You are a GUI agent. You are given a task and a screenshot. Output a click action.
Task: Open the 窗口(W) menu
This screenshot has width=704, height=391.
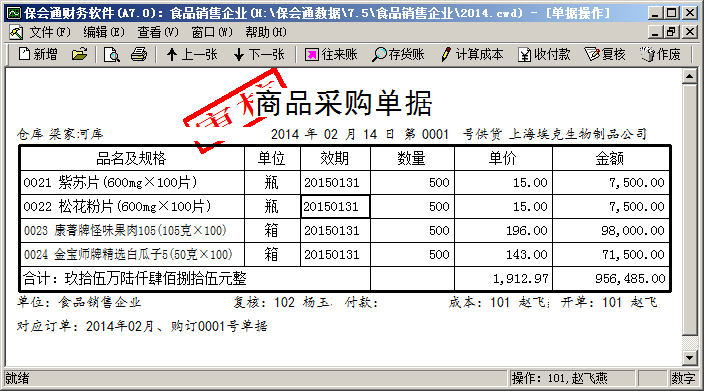click(x=212, y=32)
